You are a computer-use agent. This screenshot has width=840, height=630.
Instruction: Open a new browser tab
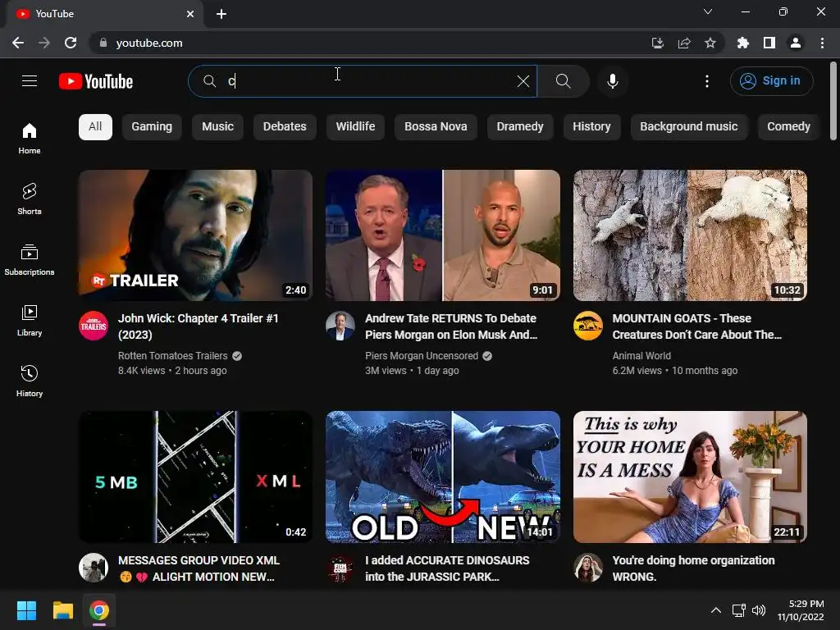tap(221, 14)
